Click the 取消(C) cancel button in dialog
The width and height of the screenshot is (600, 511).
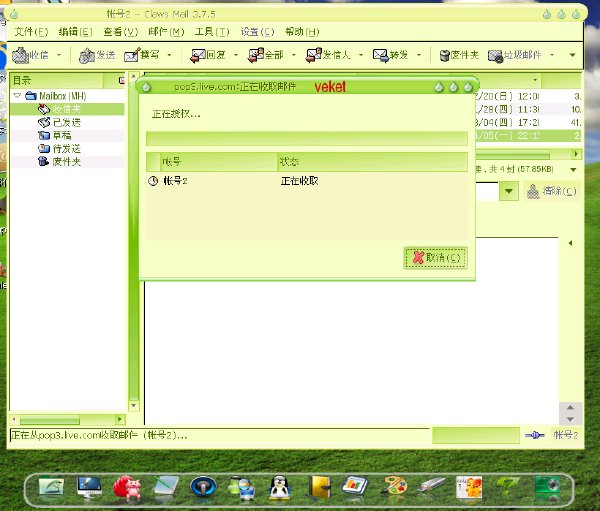pos(435,258)
